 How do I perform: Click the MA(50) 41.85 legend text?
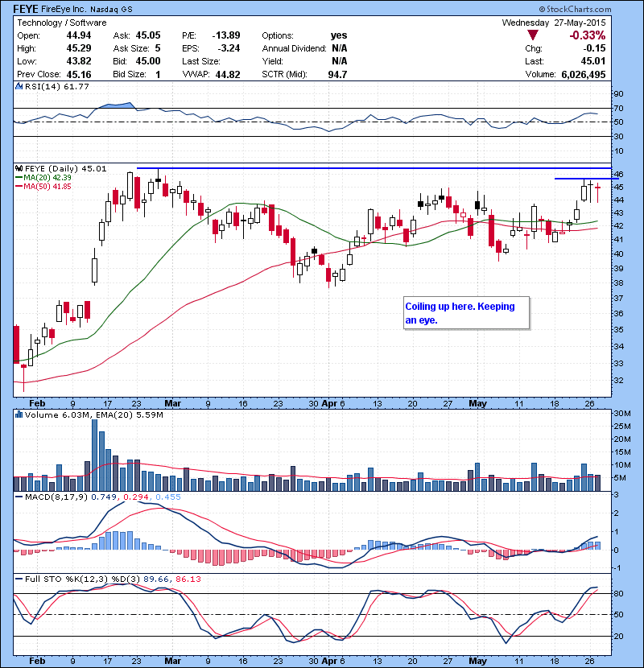47,187
